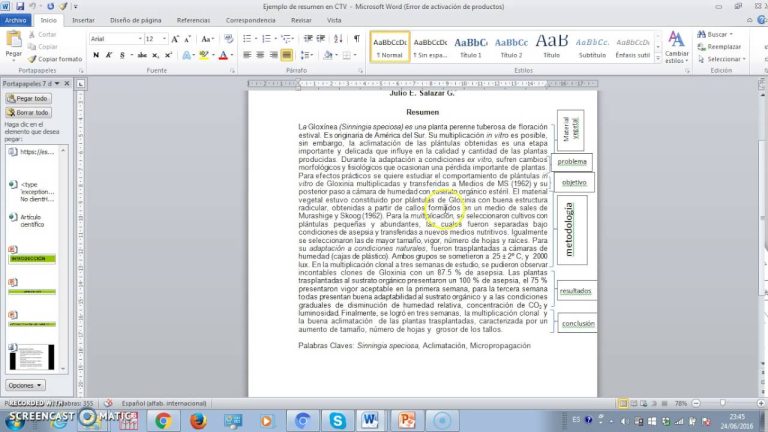Apply Título 2 style

[511, 47]
